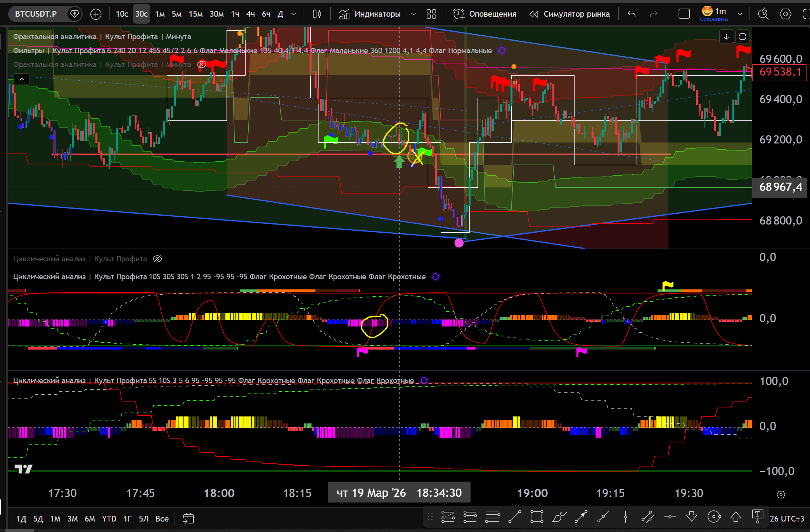Toggle auto-fit chart scale button

tap(742, 36)
